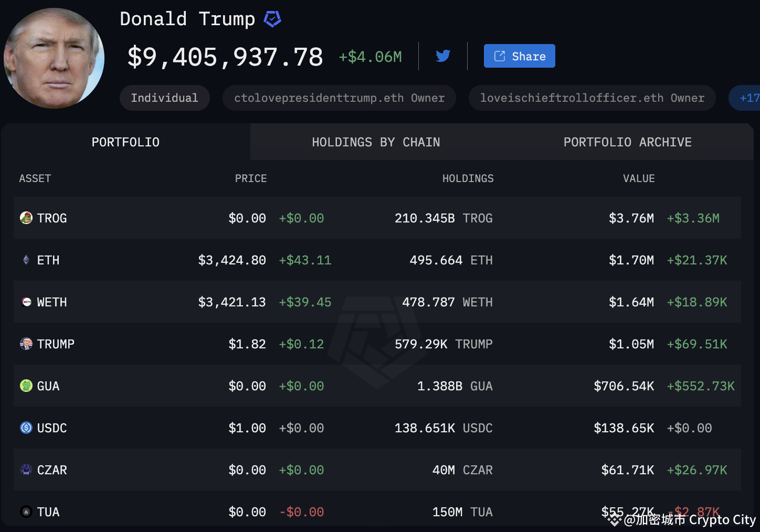Click total value $9,405,937.78

(x=225, y=57)
